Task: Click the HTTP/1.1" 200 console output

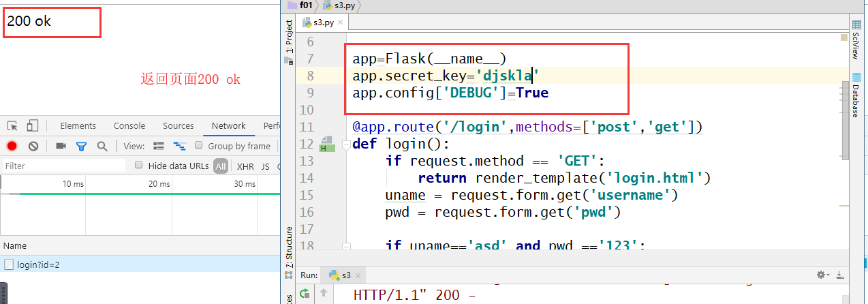Action: coord(413,296)
